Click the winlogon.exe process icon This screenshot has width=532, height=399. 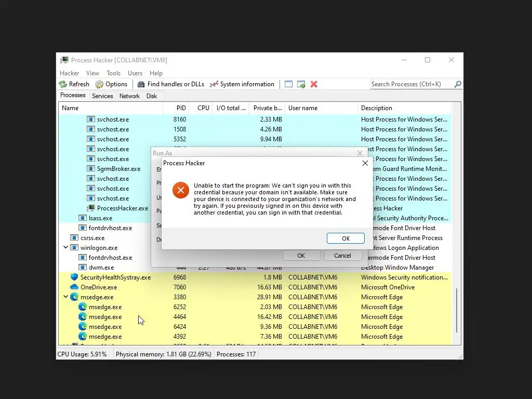click(x=74, y=247)
